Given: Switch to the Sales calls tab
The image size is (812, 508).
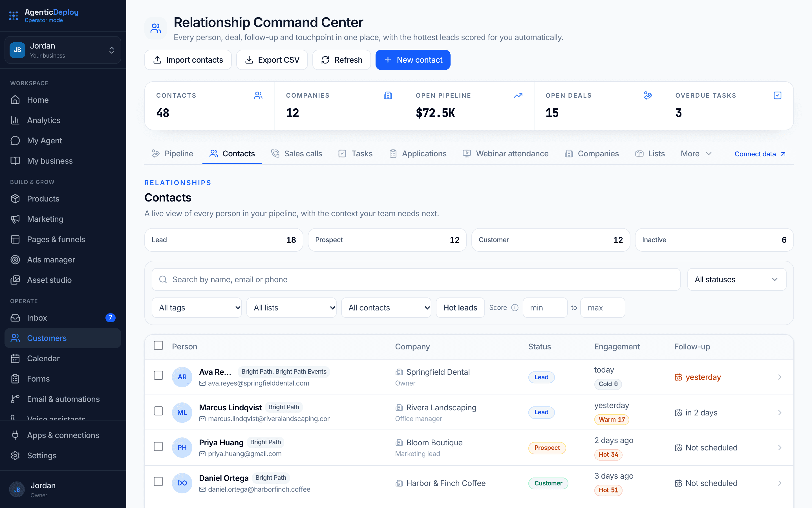Looking at the screenshot, I should [297, 154].
